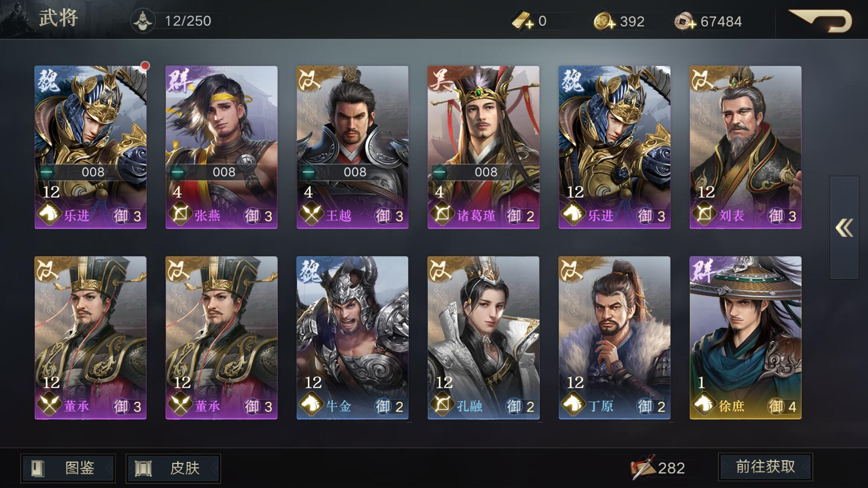Select the 刘表 general card
Image resolution: width=868 pixels, height=488 pixels.
tap(745, 147)
